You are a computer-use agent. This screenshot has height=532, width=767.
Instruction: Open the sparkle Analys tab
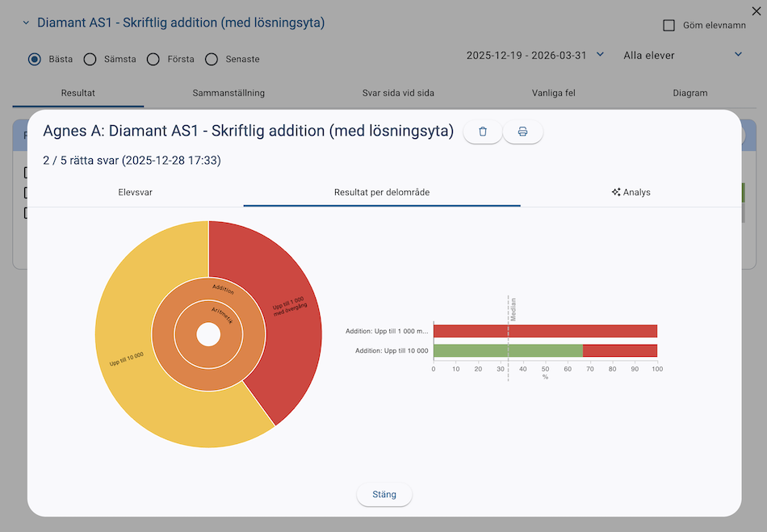631,192
